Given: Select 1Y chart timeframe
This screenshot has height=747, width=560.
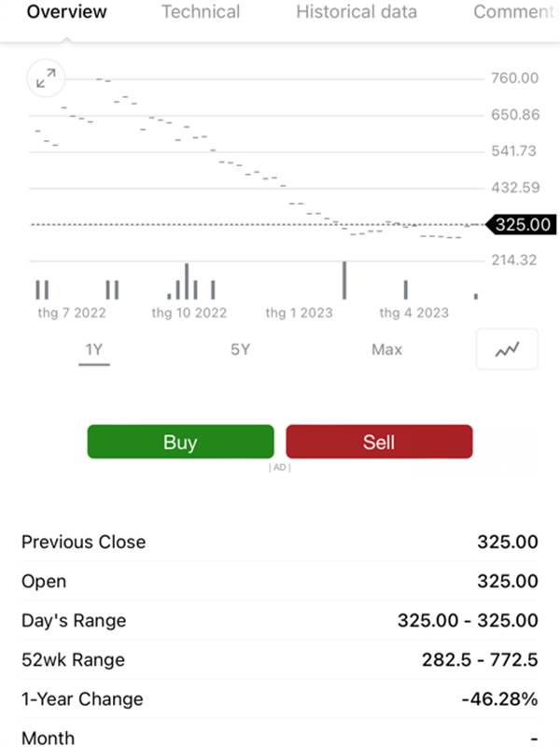Looking at the screenshot, I should point(94,349).
